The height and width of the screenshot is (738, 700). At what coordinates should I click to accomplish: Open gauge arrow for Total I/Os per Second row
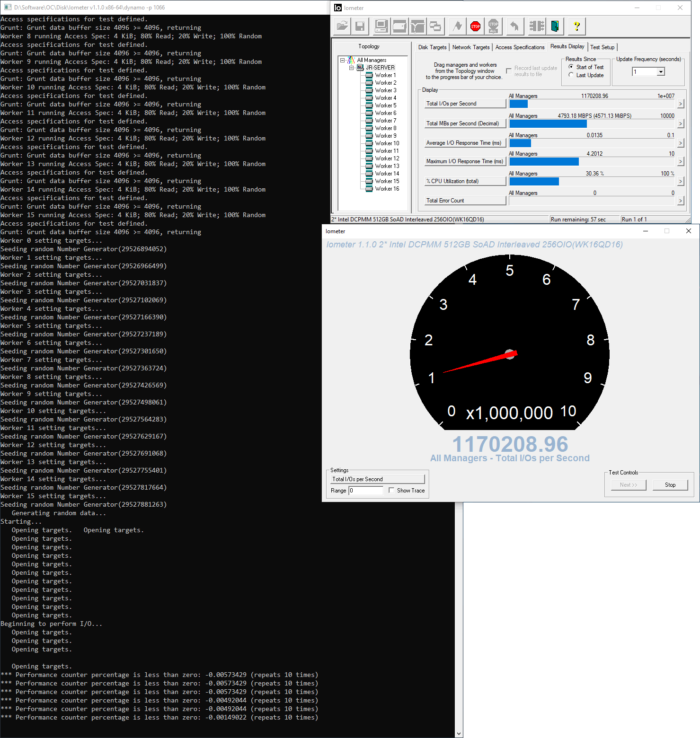(680, 104)
